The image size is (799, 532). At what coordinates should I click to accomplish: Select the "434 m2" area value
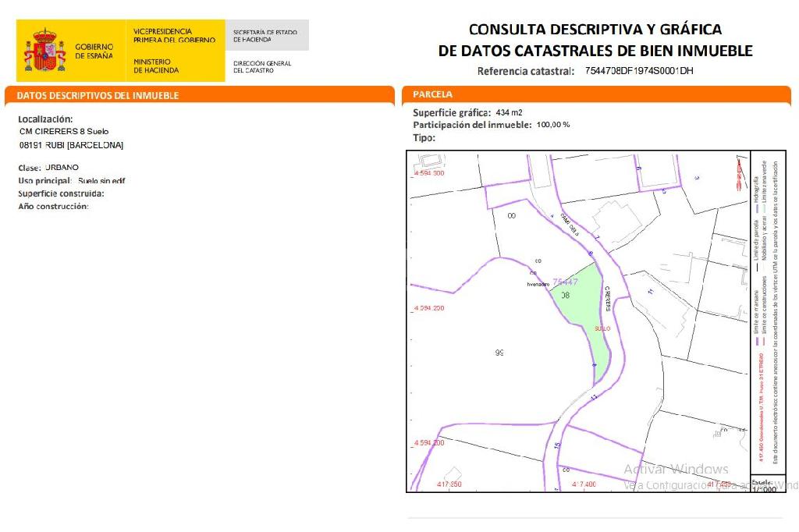click(509, 112)
